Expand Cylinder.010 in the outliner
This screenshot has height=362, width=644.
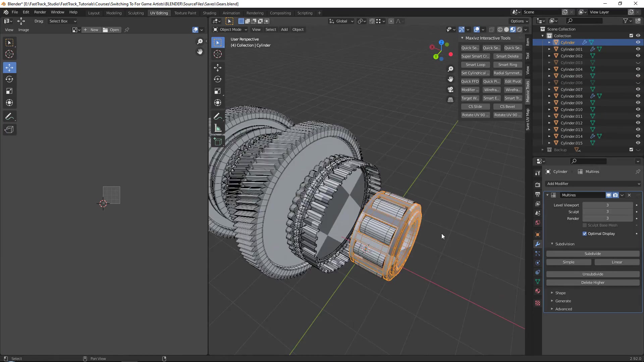[x=549, y=110]
